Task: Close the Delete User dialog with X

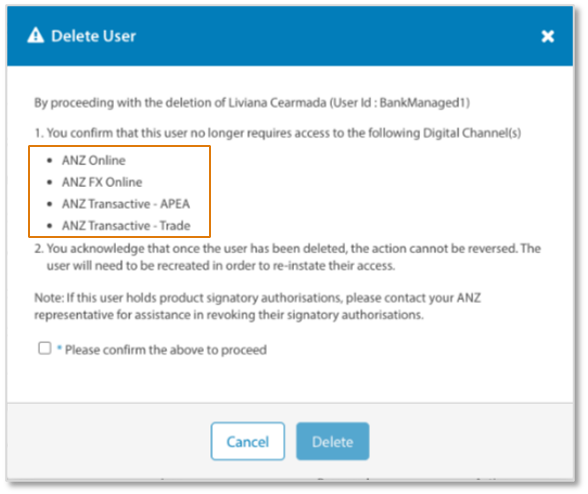Action: [x=548, y=36]
